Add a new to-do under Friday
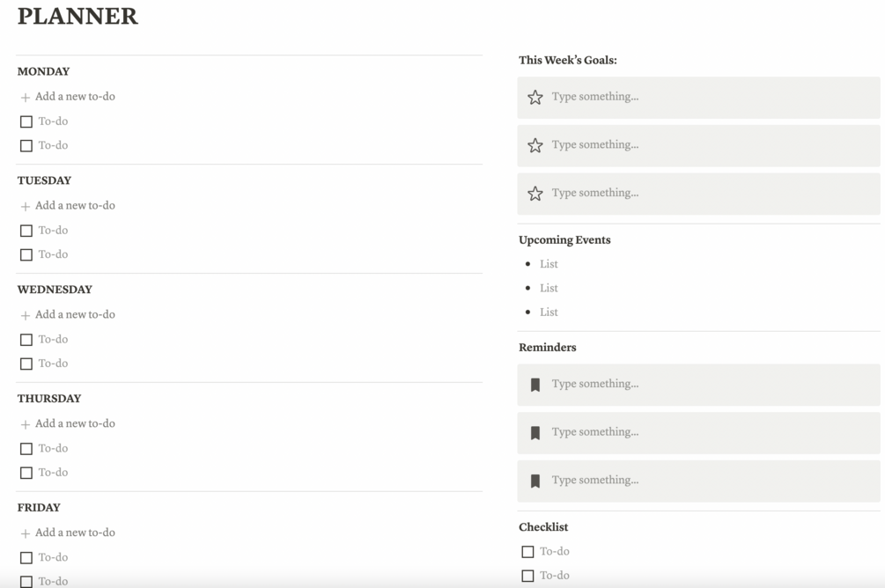This screenshot has width=885, height=588. 75,533
